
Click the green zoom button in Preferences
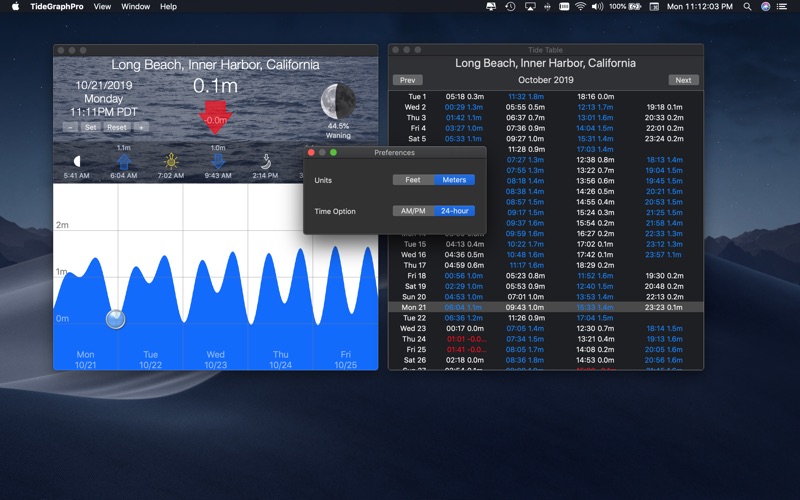333,153
